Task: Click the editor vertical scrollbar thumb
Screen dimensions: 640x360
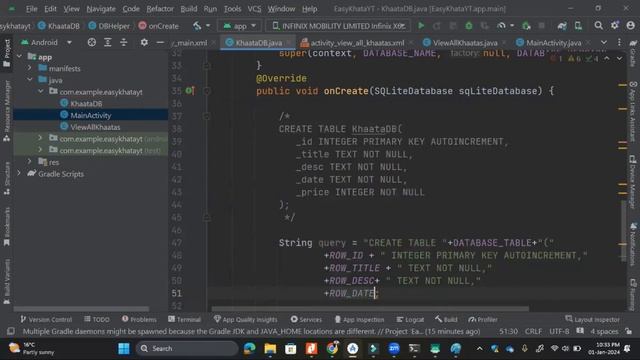Action: [x=623, y=231]
